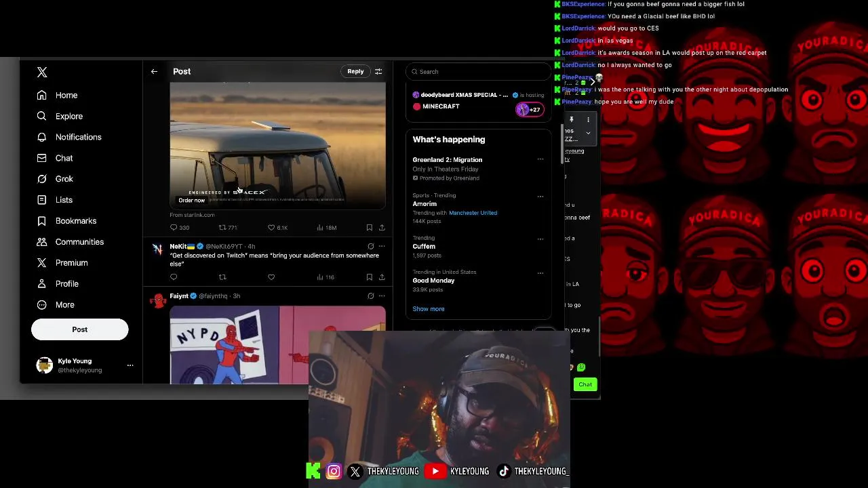Click Show more under What's happening
This screenshot has height=488, width=868.
pos(429,309)
